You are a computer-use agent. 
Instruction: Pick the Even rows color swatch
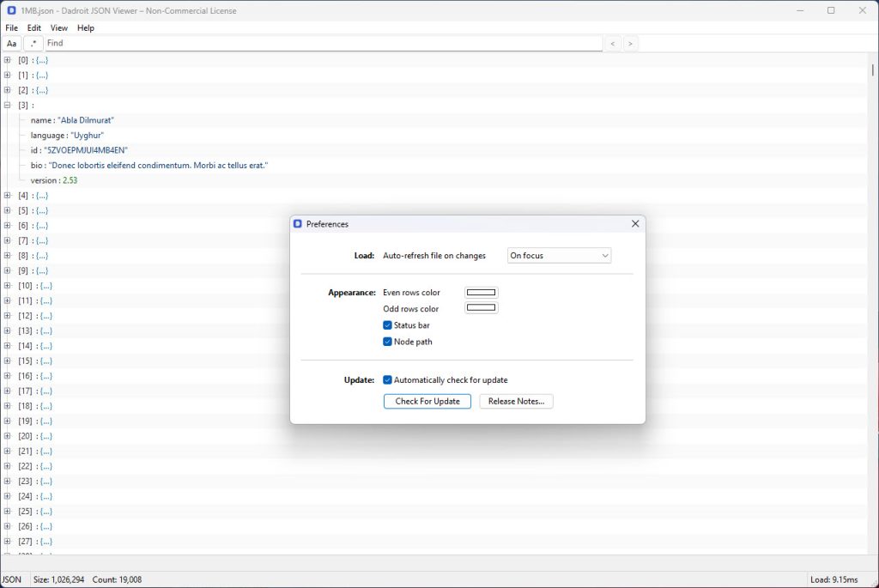point(481,292)
